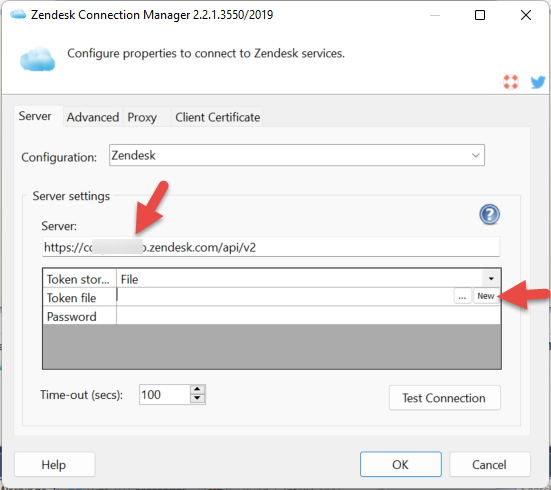Decrease time-out with the down arrow
This screenshot has height=490, width=551.
(x=197, y=398)
